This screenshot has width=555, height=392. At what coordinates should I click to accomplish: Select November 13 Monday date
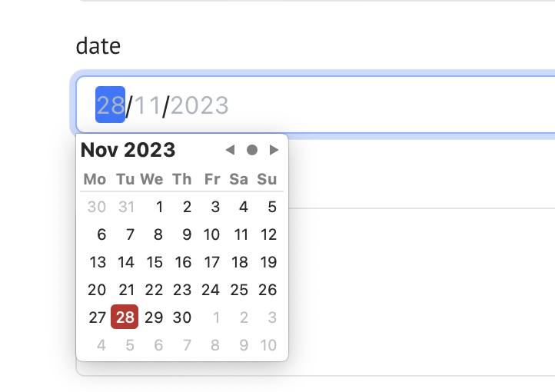pos(98,262)
